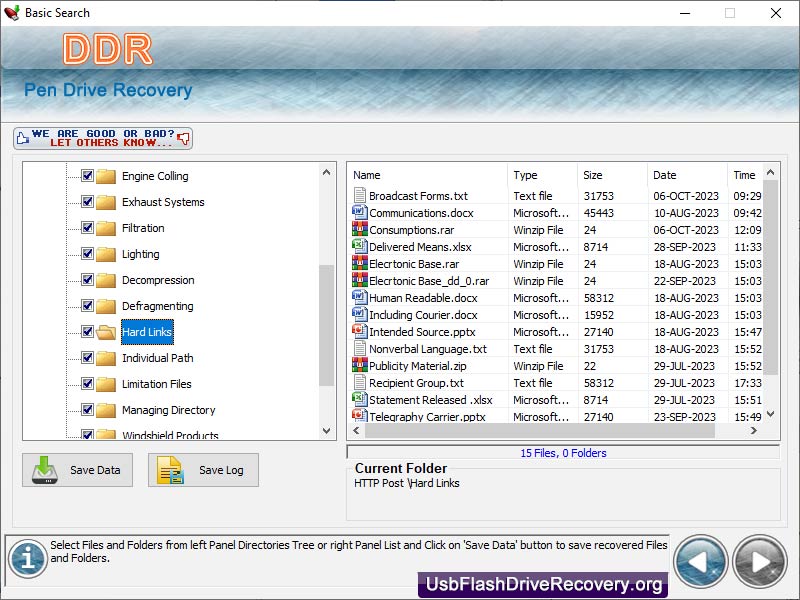
Task: Click the information icon in status bar
Action: pyautogui.click(x=28, y=559)
